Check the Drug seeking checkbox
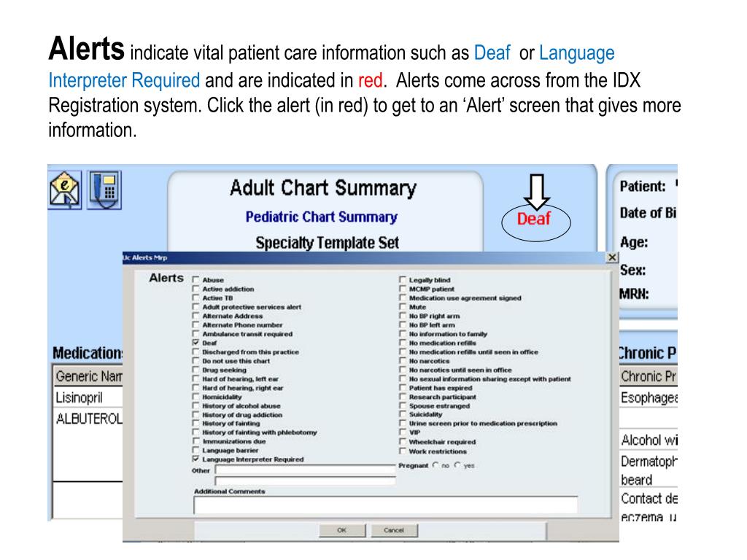This screenshot has height=560, width=747. point(196,370)
